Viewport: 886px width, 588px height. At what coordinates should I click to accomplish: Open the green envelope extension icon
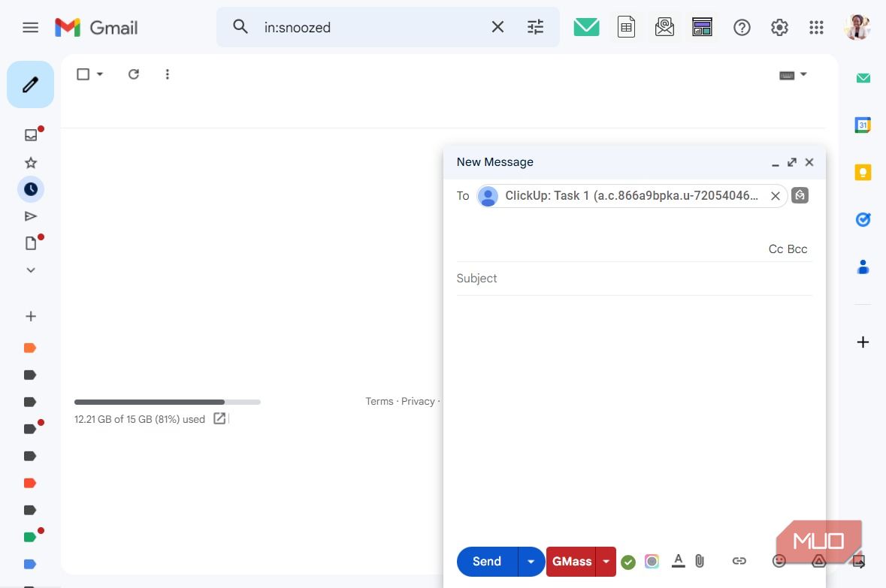pos(586,26)
